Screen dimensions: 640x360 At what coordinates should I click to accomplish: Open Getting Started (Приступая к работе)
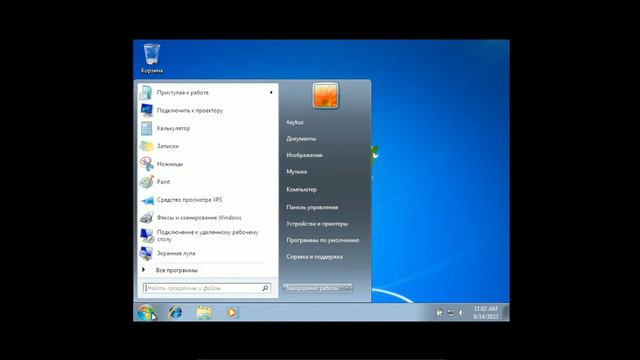pos(208,93)
